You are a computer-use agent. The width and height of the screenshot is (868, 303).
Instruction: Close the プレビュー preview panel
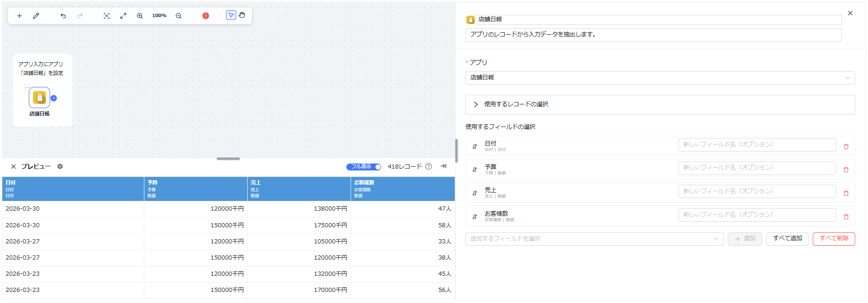[13, 166]
